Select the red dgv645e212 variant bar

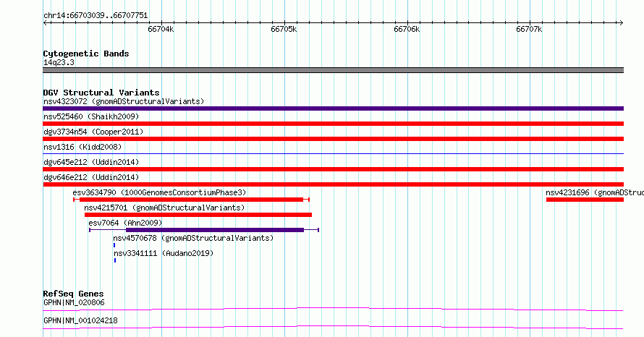pyautogui.click(x=333, y=169)
